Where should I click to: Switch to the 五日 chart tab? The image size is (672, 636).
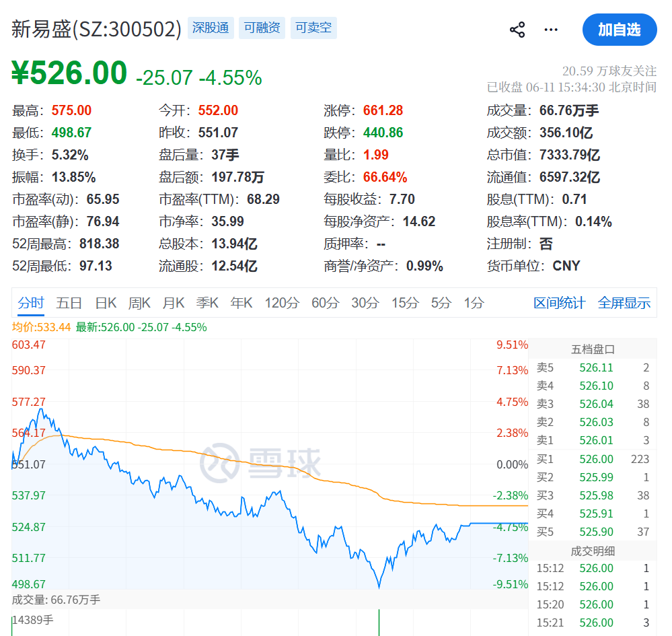(x=69, y=304)
